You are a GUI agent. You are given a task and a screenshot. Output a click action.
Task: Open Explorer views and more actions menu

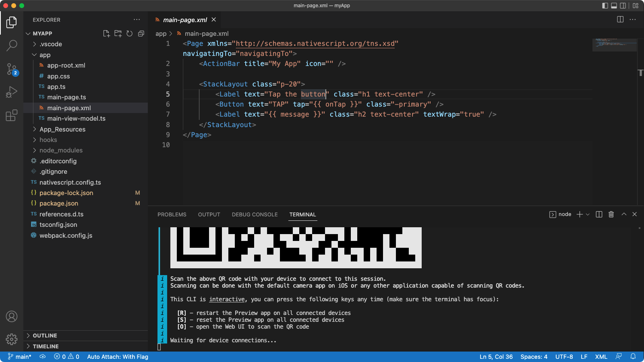137,20
